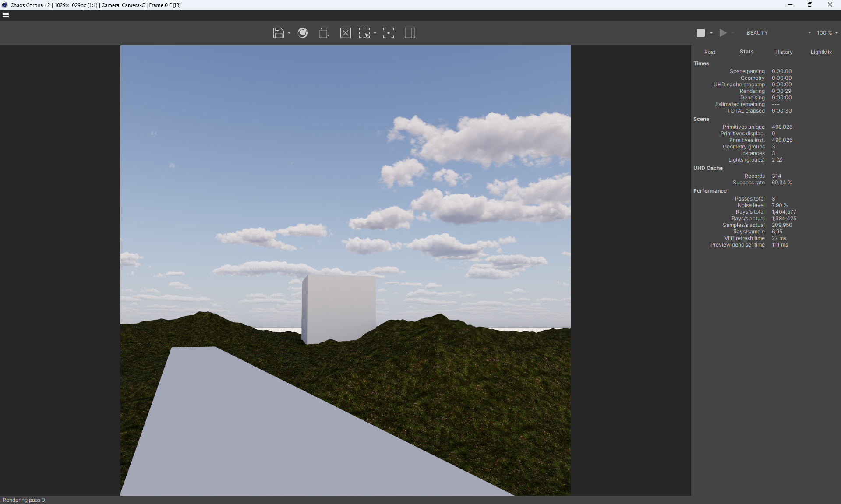Stop the render with the square button
This screenshot has width=841, height=504.
[x=701, y=33]
